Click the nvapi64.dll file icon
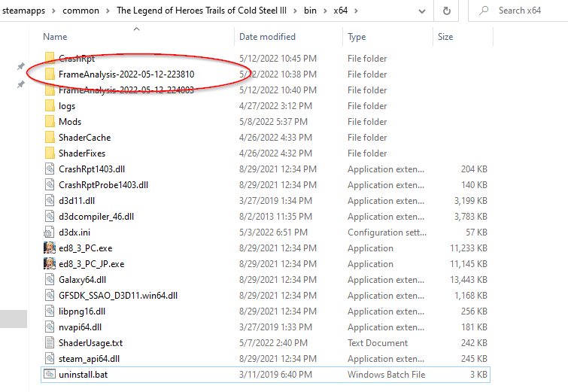Screen dimensions: 568x392 tap(50, 327)
